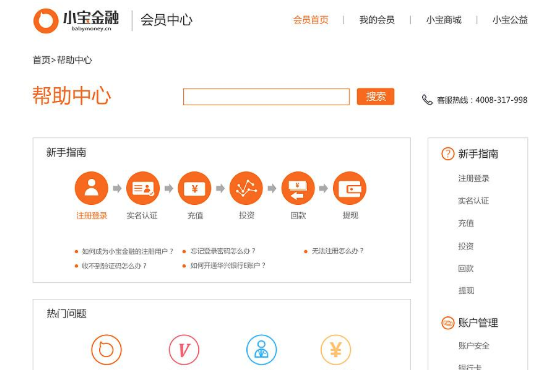
Task: Open sidebar link 实名认证
Action: point(474,201)
